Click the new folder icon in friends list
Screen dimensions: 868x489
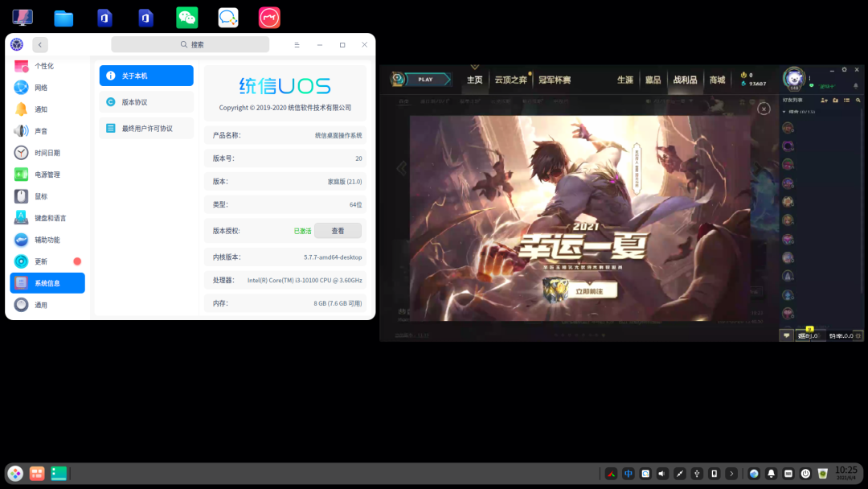[836, 101]
